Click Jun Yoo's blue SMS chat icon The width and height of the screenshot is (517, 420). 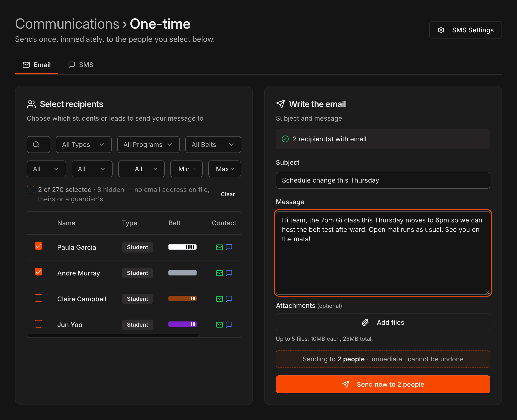(229, 325)
